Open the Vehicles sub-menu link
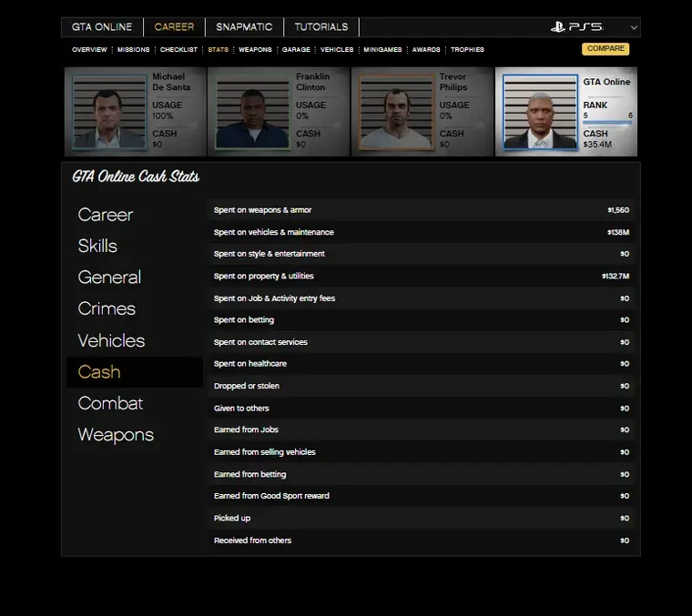This screenshot has width=692, height=616. [x=337, y=49]
